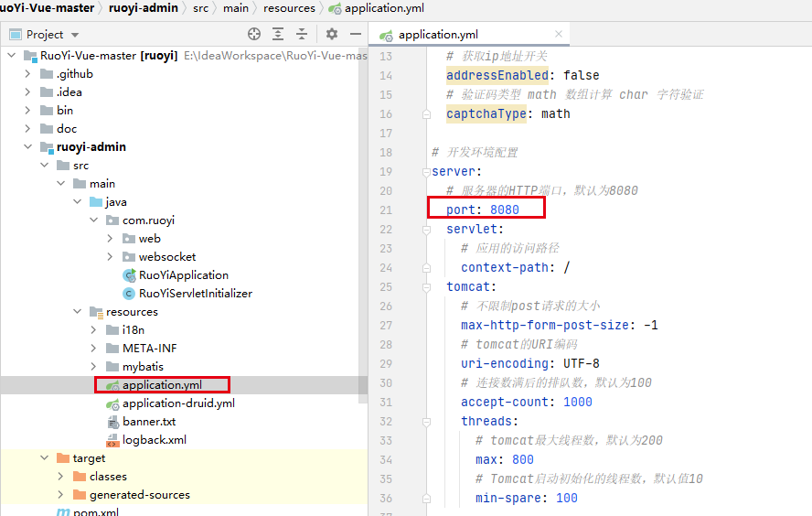
Task: Click the port value 8080 in editor
Action: click(504, 210)
